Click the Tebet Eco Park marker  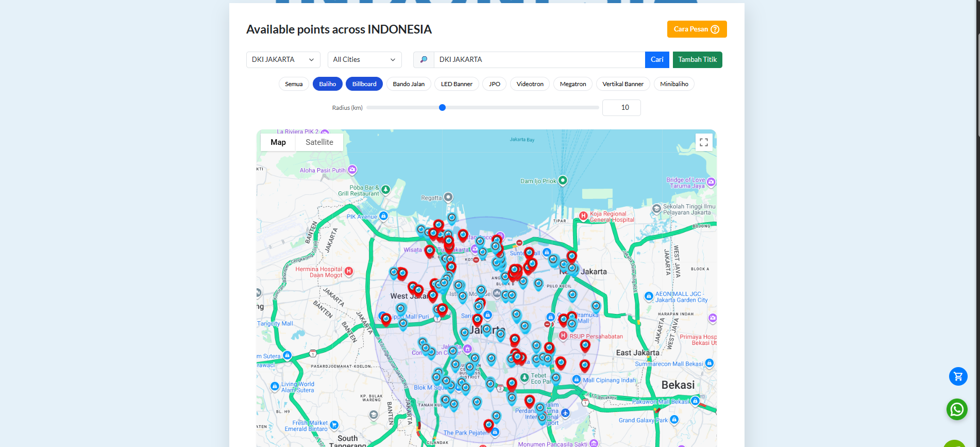525,377
